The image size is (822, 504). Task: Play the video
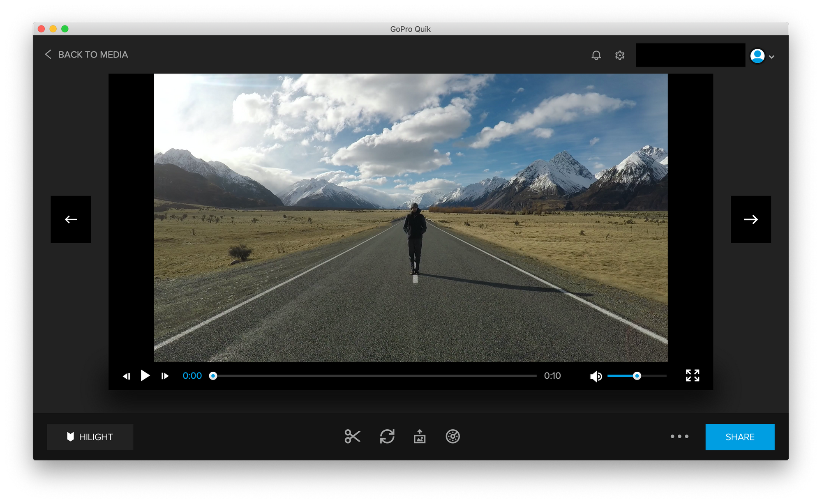coord(145,375)
